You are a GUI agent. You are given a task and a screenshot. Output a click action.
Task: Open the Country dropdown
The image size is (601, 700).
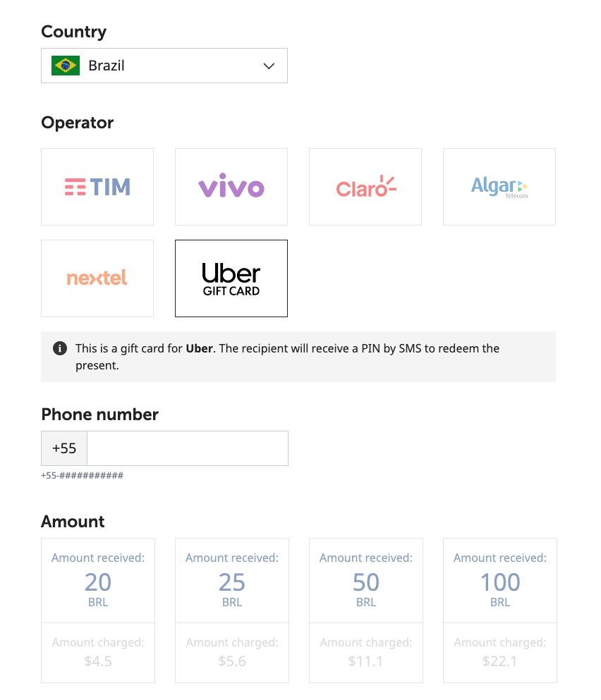pos(164,66)
